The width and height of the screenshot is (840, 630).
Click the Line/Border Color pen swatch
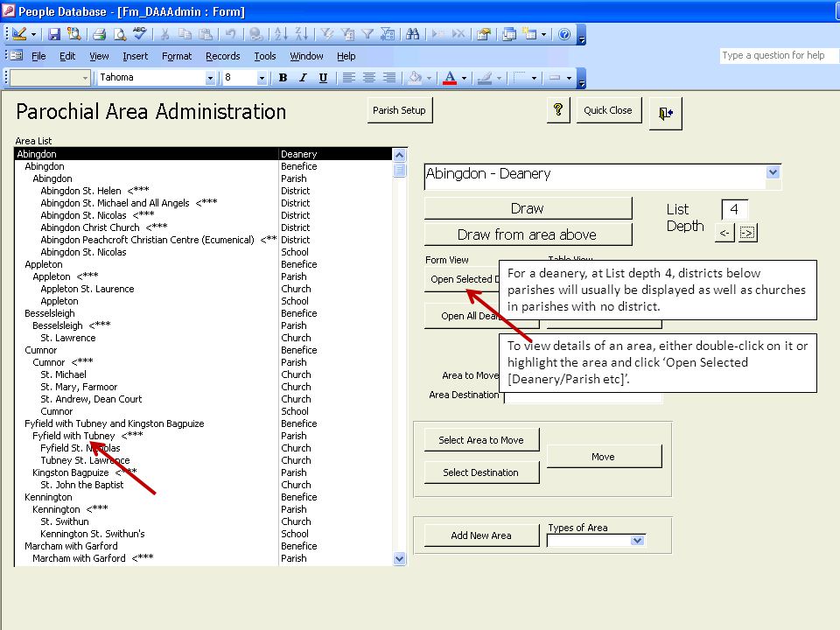coord(485,78)
